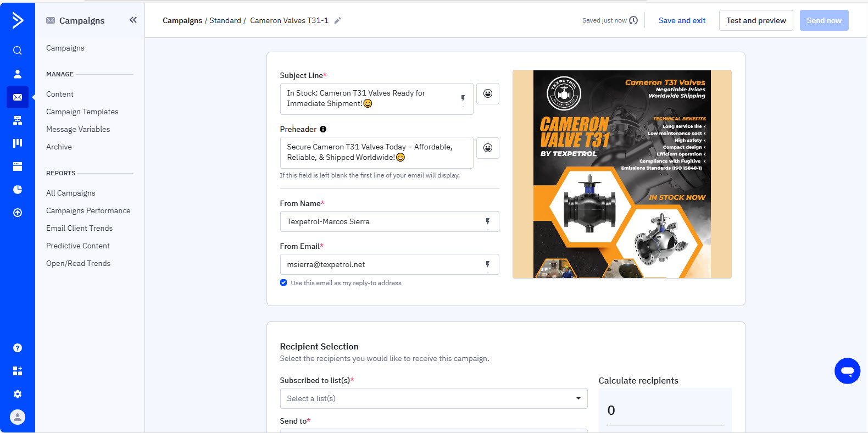Image resolution: width=868 pixels, height=433 pixels.
Task: Open the Site/Website icon in sidebar
Action: 18,166
